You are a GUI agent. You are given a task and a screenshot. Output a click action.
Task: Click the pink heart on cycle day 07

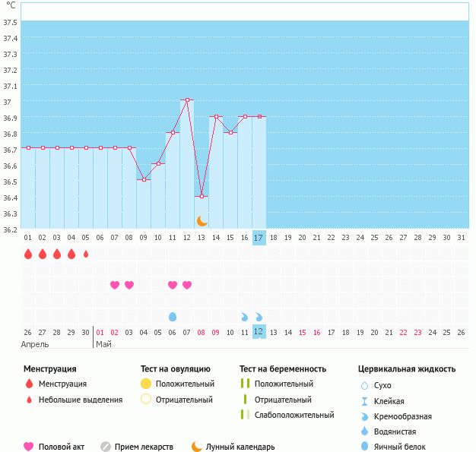tap(115, 285)
